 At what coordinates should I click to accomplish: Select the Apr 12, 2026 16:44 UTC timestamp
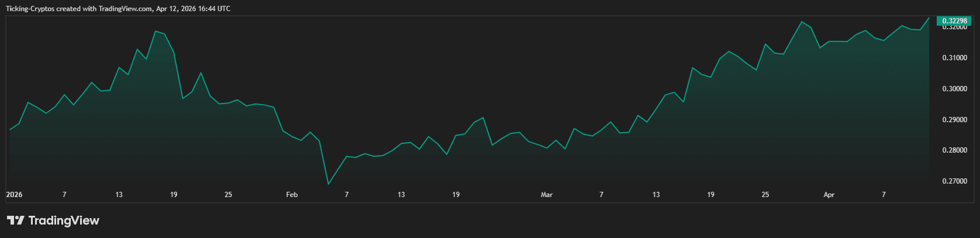click(193, 9)
